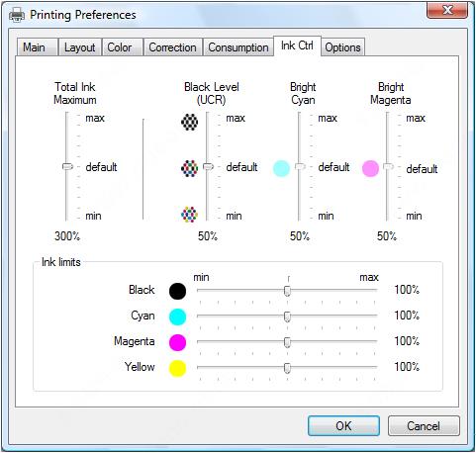Image resolution: width=476 pixels, height=453 pixels.
Task: Click the min black level dot-pattern icon
Action: pos(189,215)
